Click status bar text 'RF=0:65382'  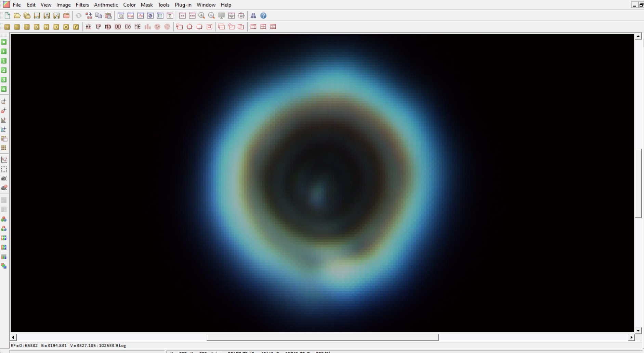click(x=24, y=345)
